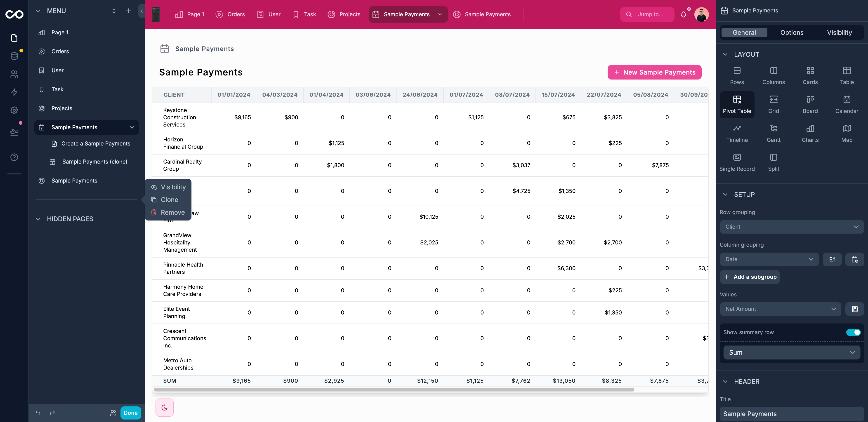Add a new menu page with plus icon
Screen dimensions: 868x422
point(128,11)
